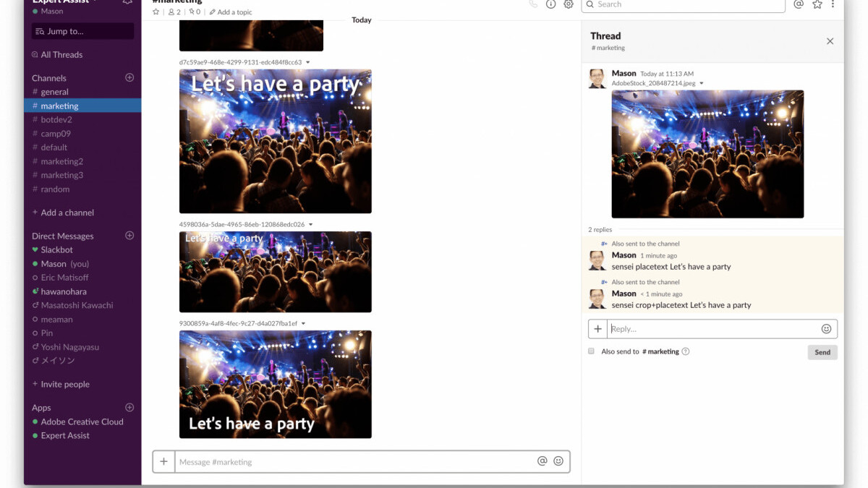Screen dimensions: 868x488
Task: Enable Also send to #marketing checkbox
Action: click(x=591, y=351)
